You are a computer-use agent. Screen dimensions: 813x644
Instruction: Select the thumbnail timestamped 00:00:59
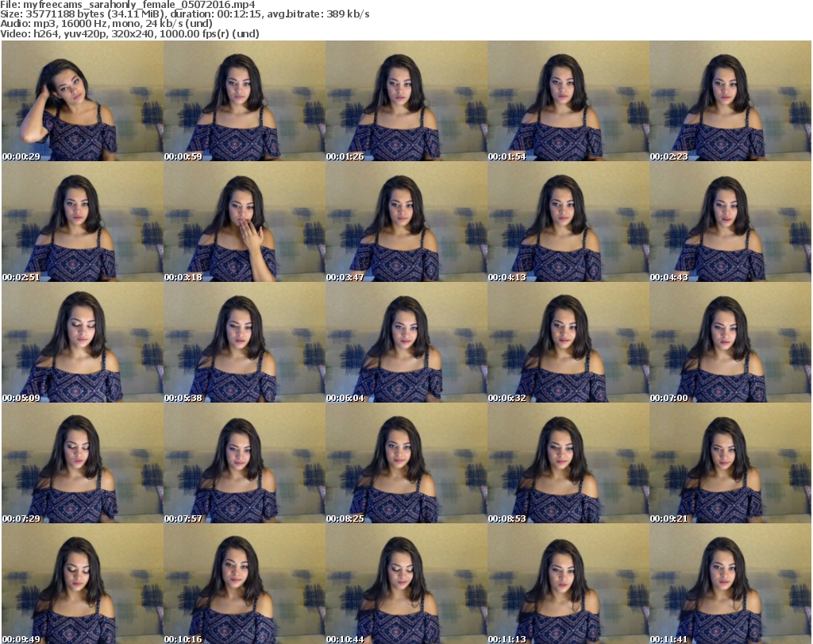coord(245,101)
